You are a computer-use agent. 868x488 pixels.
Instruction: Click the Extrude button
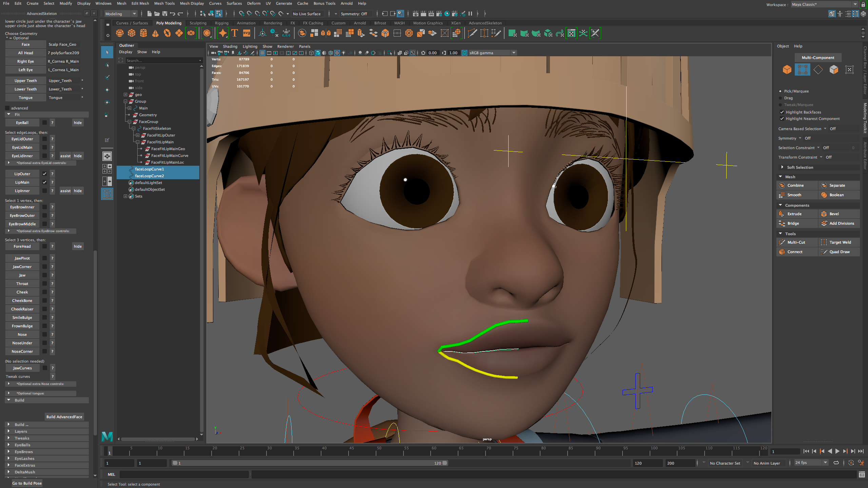pos(797,214)
